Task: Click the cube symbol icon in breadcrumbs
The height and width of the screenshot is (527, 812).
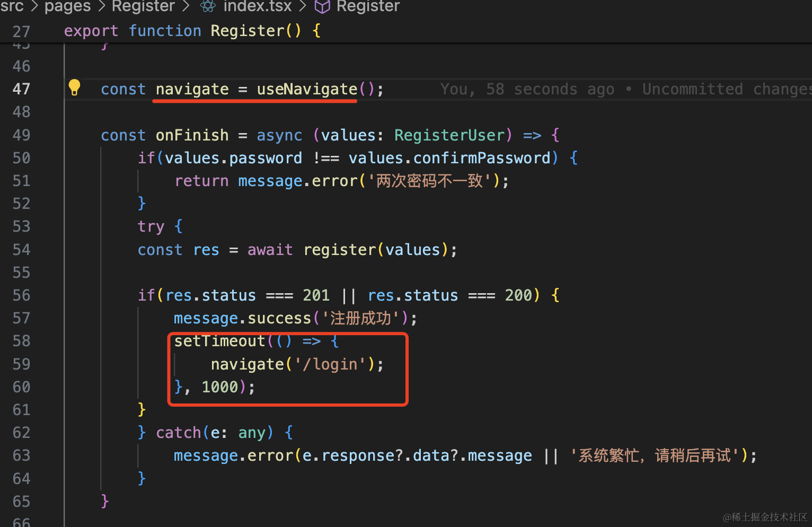Action: point(322,6)
